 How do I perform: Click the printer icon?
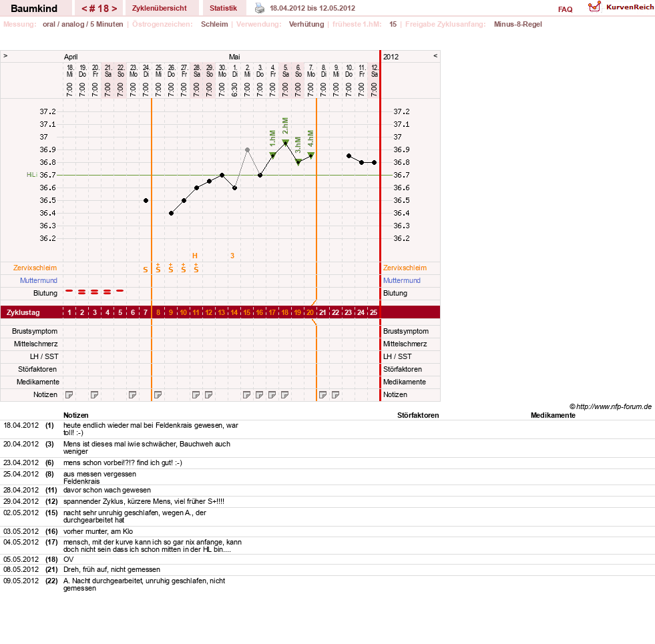tap(260, 8)
